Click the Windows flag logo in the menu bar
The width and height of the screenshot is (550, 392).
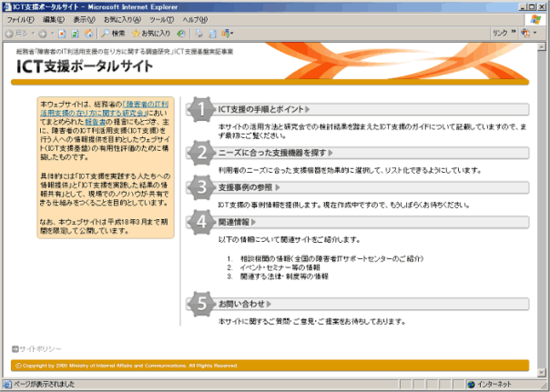pyautogui.click(x=535, y=20)
